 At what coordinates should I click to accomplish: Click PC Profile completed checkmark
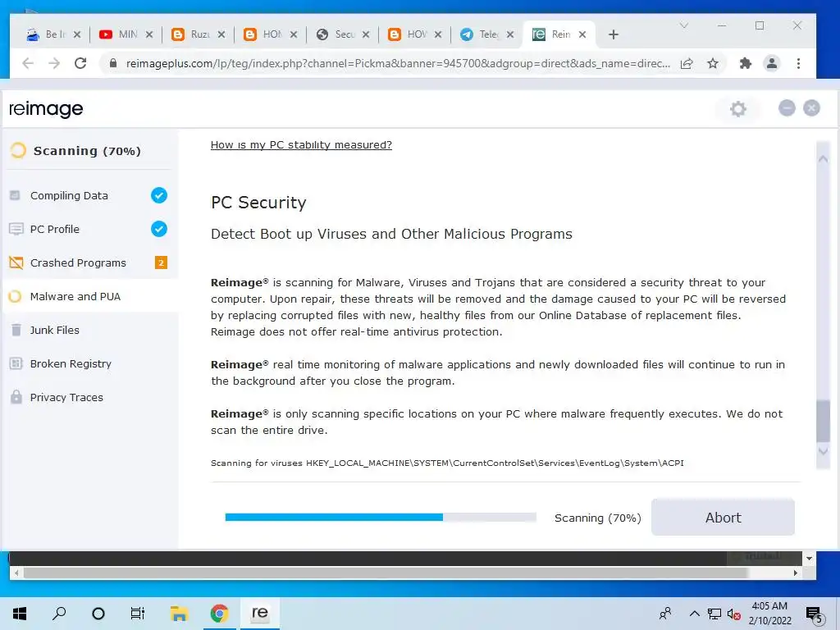click(158, 230)
